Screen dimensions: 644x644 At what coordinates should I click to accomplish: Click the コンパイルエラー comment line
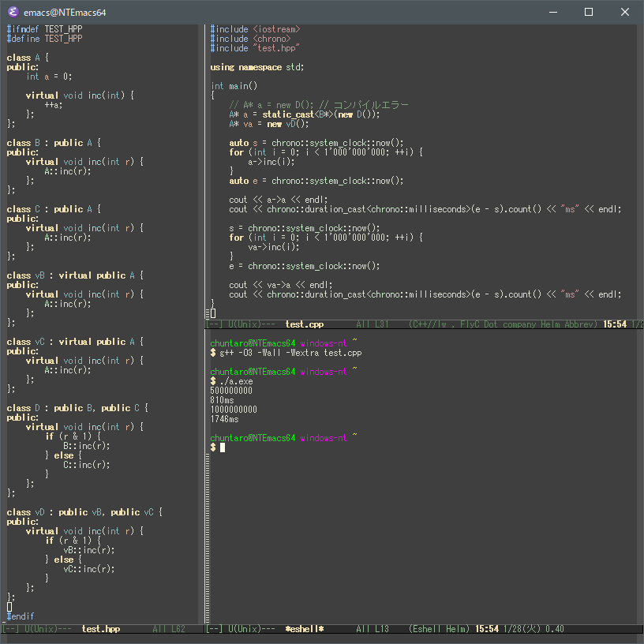[x=319, y=105]
